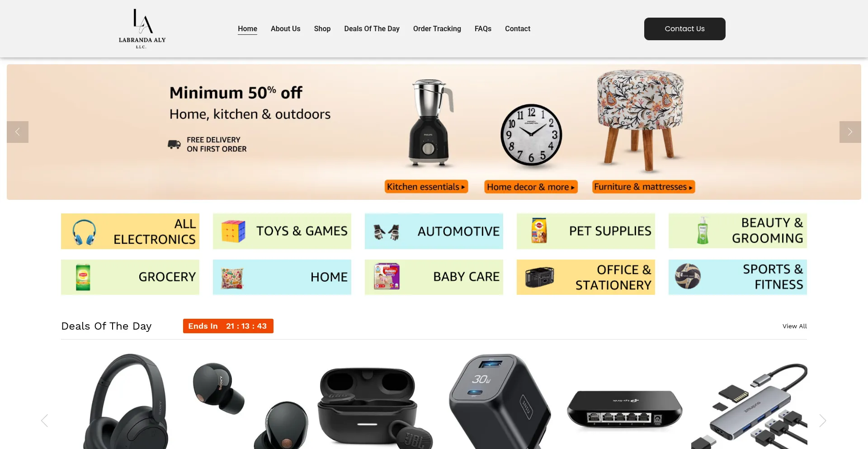Click the Labranda Aly logo
This screenshot has width=868, height=449.
[x=142, y=28]
